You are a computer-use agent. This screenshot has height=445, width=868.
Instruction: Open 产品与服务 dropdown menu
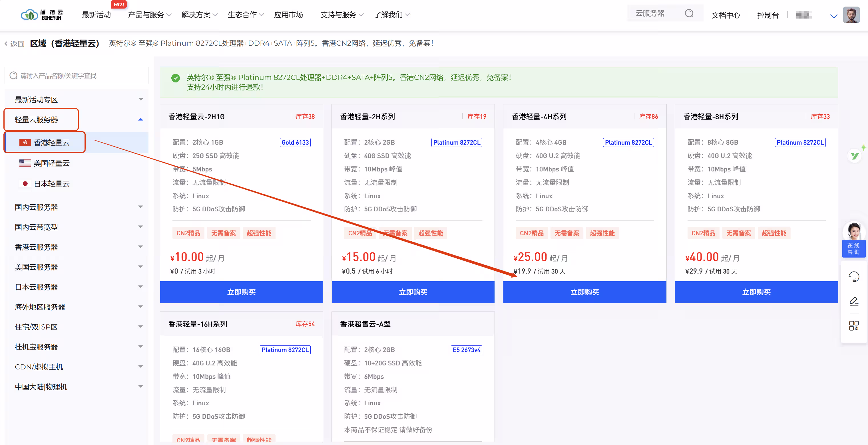pyautogui.click(x=150, y=15)
